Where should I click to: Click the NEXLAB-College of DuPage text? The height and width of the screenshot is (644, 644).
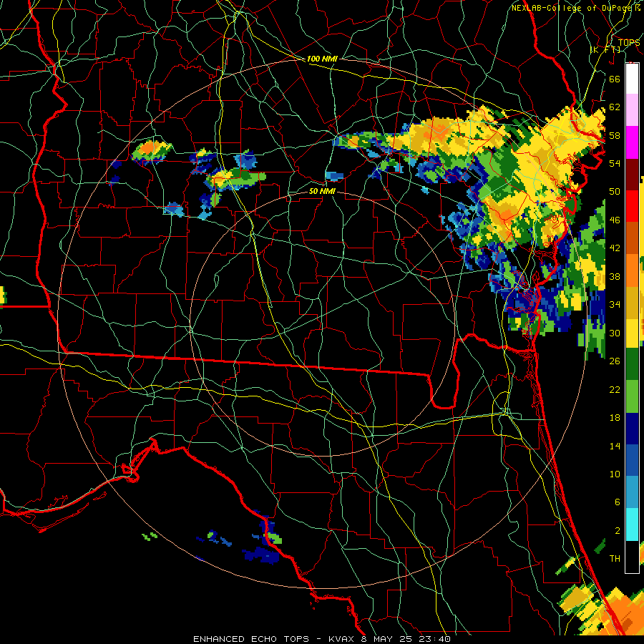click(573, 8)
